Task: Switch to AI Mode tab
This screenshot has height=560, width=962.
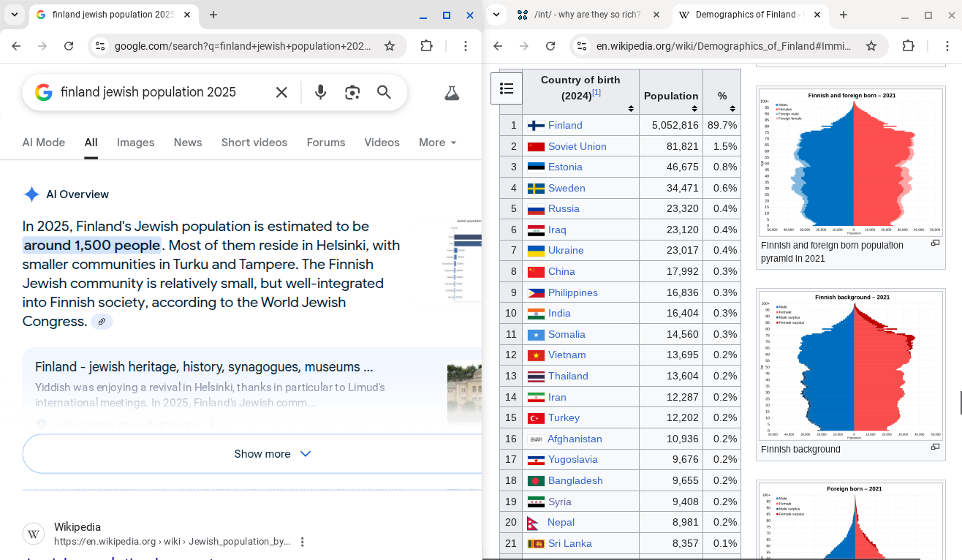Action: tap(44, 143)
